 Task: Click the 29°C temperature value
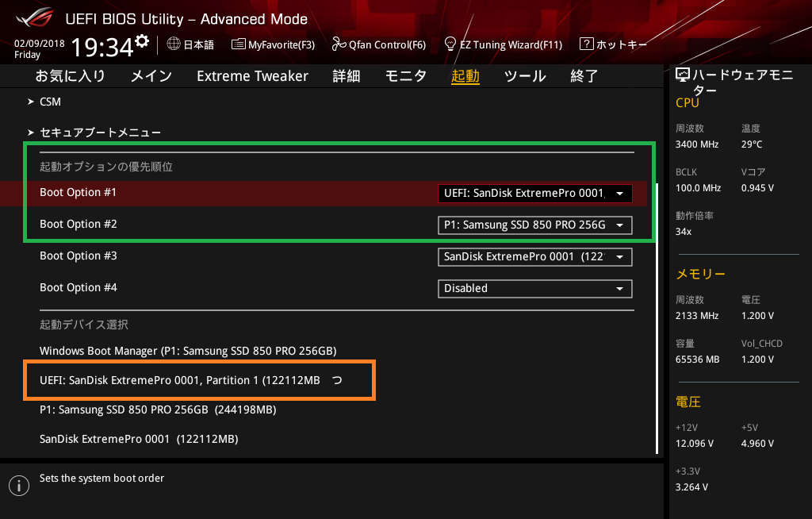(x=752, y=144)
